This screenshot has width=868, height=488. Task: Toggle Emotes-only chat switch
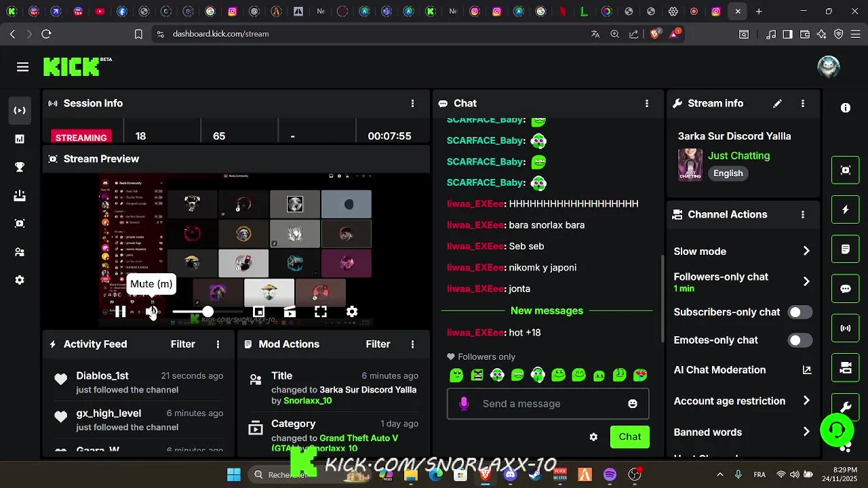(800, 340)
